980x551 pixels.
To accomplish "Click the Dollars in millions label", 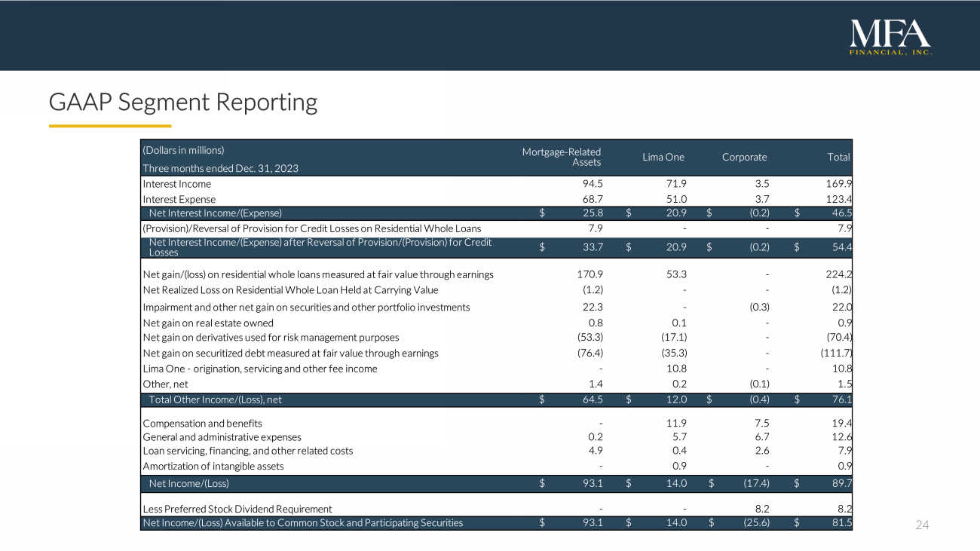I will tap(184, 149).
